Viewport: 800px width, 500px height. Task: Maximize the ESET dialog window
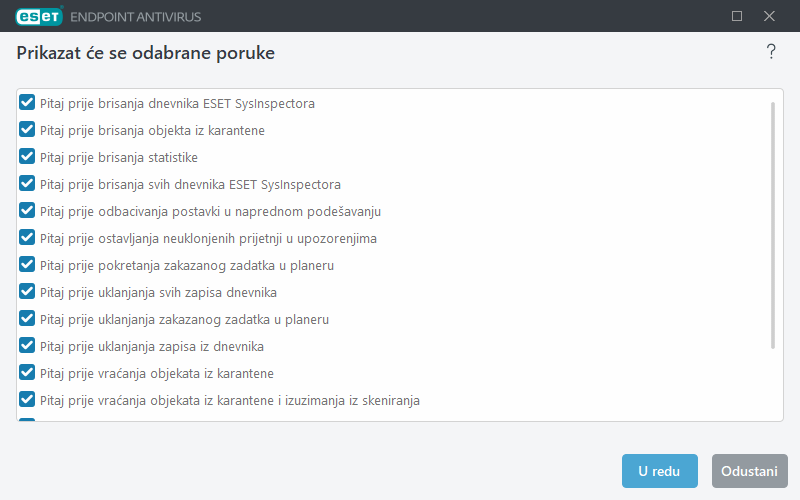tap(737, 16)
